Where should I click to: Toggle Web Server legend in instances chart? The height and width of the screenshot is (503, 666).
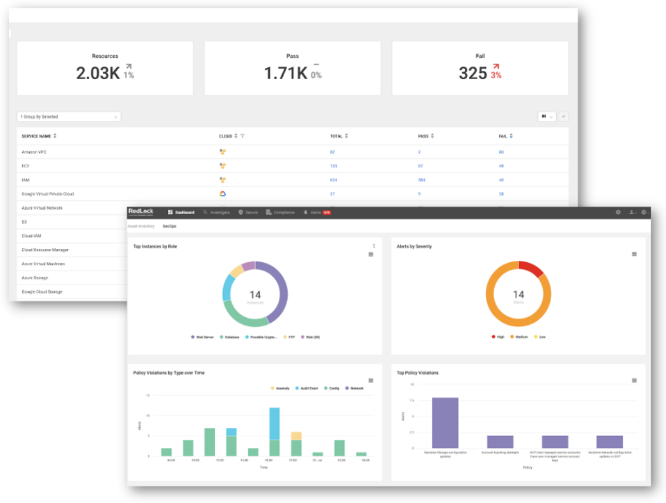[x=202, y=337]
